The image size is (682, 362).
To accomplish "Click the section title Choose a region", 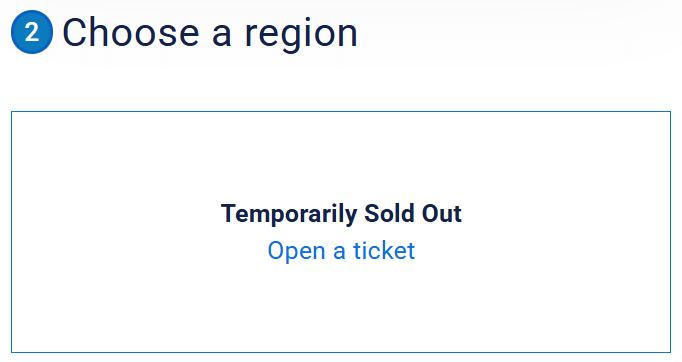I will 210,33.
